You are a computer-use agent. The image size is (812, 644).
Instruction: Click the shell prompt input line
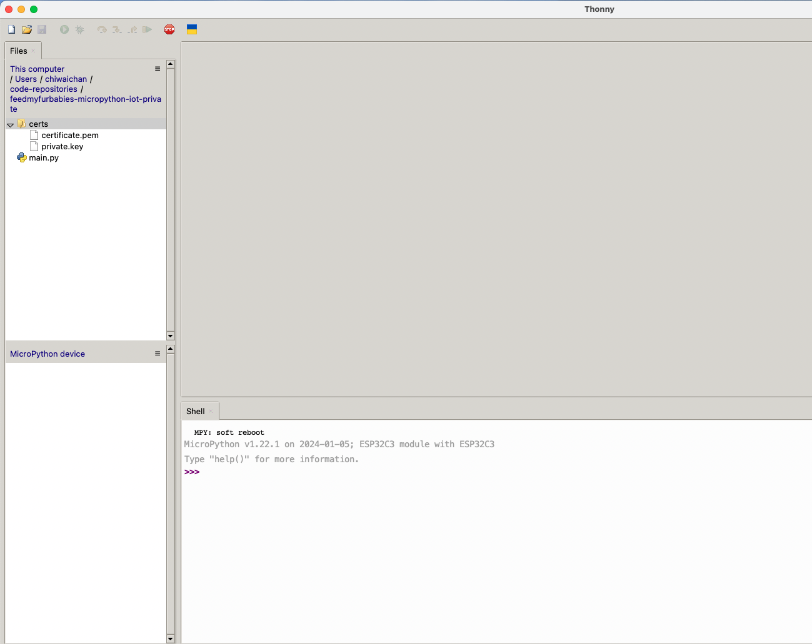point(497,472)
